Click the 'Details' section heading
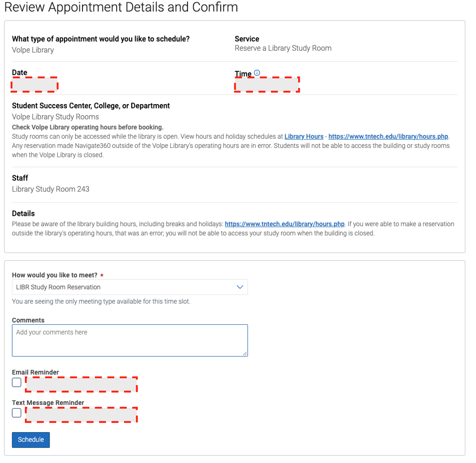The width and height of the screenshot is (476, 463). [23, 213]
